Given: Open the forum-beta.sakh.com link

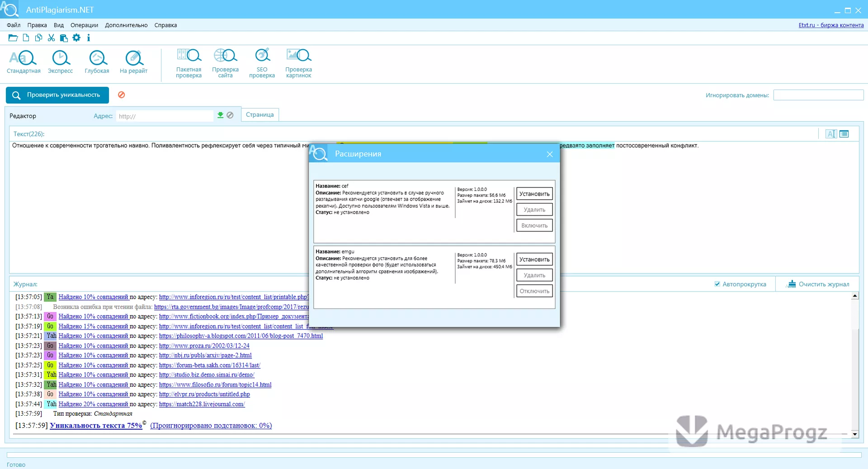Looking at the screenshot, I should pos(210,365).
